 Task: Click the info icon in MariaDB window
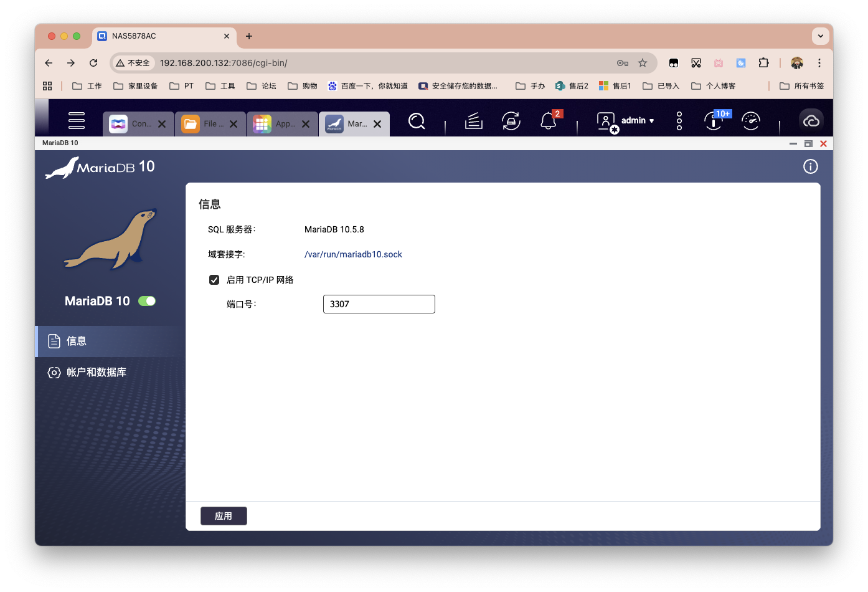pyautogui.click(x=810, y=166)
